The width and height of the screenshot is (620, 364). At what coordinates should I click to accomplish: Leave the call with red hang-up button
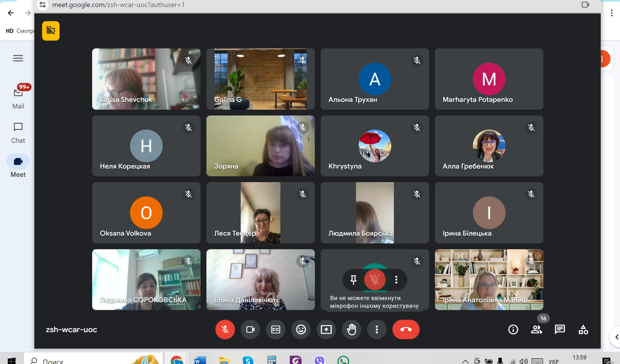tap(406, 329)
